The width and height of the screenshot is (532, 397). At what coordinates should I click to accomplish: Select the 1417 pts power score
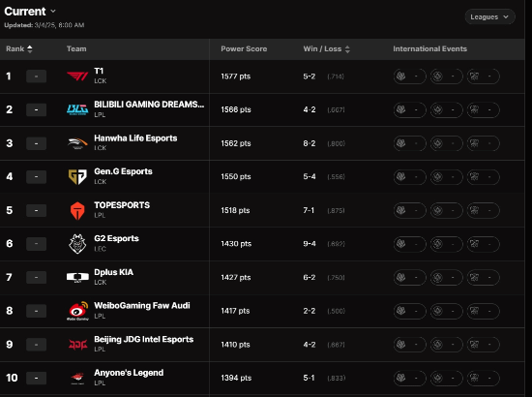pyautogui.click(x=235, y=311)
